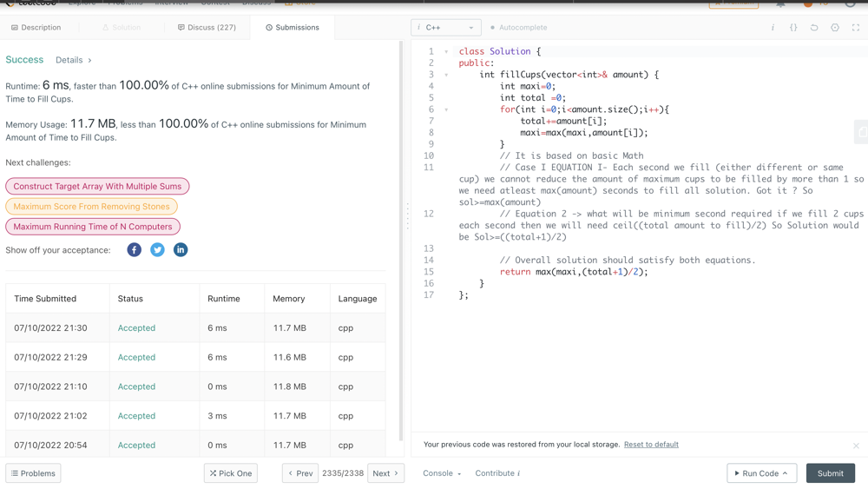Click the Success result heading
Viewport: 868px width, 489px height.
coord(24,59)
